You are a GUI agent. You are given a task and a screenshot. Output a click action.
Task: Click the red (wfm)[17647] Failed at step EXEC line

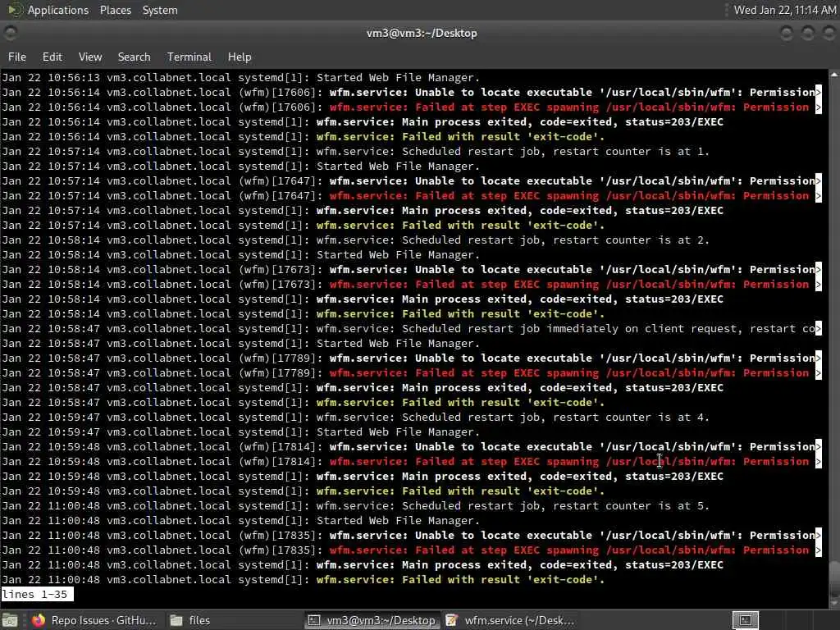(411, 196)
